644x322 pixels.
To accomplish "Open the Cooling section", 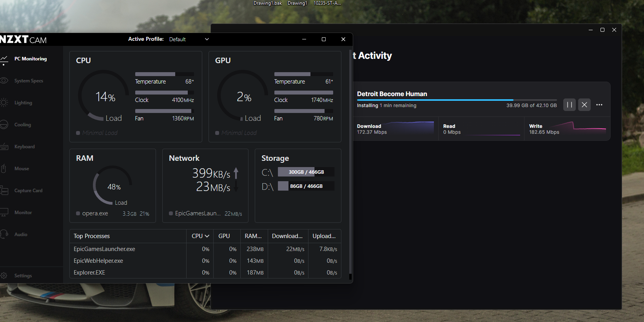I will click(23, 125).
